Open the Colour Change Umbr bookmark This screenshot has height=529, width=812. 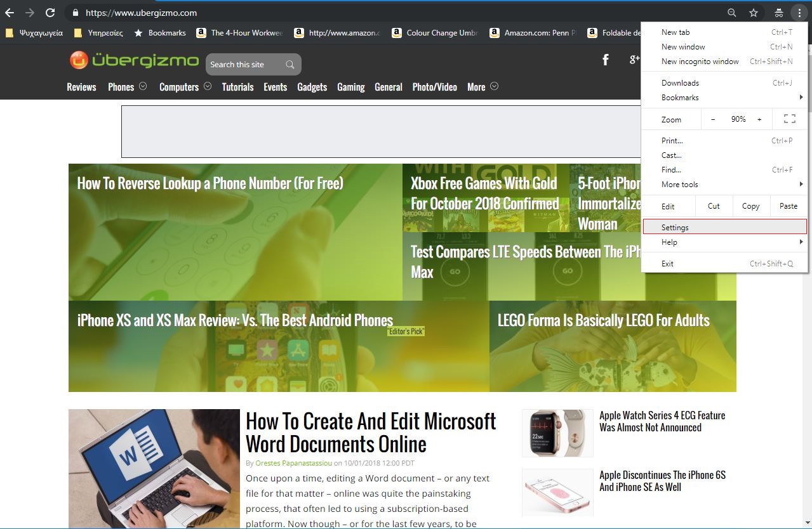[435, 33]
